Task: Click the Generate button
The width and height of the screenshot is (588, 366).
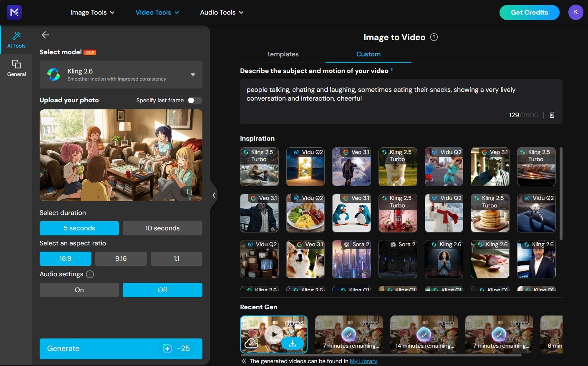Action: point(121,348)
